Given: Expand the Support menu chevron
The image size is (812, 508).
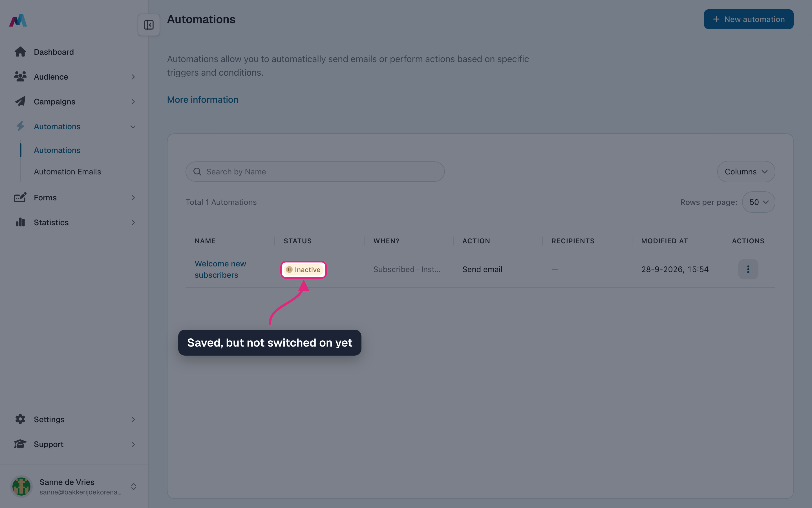Looking at the screenshot, I should [x=133, y=444].
